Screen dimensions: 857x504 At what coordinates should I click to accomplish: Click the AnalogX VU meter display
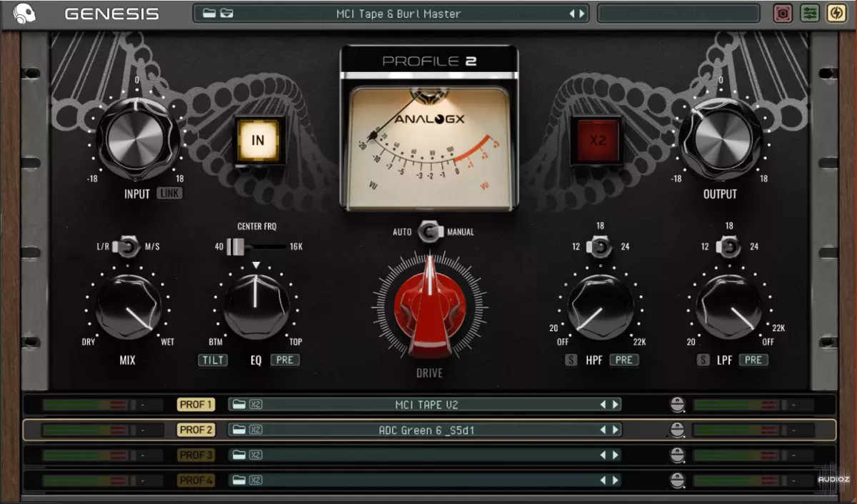click(429, 148)
